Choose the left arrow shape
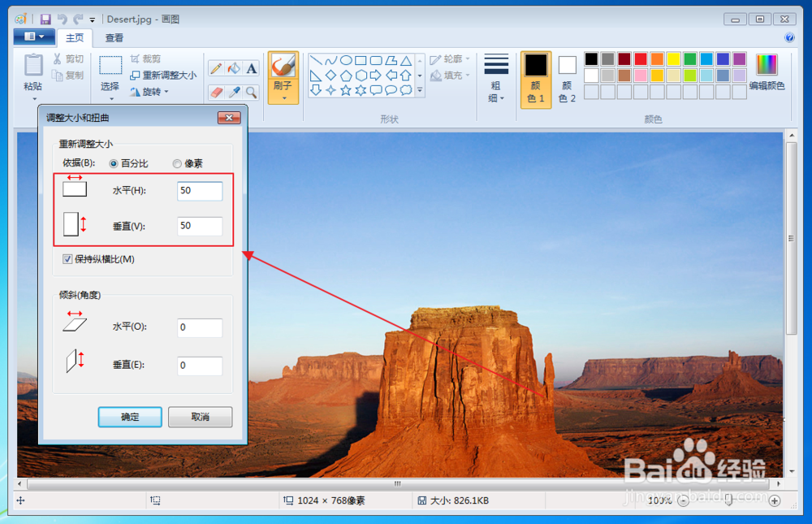The height and width of the screenshot is (524, 812). [x=391, y=76]
